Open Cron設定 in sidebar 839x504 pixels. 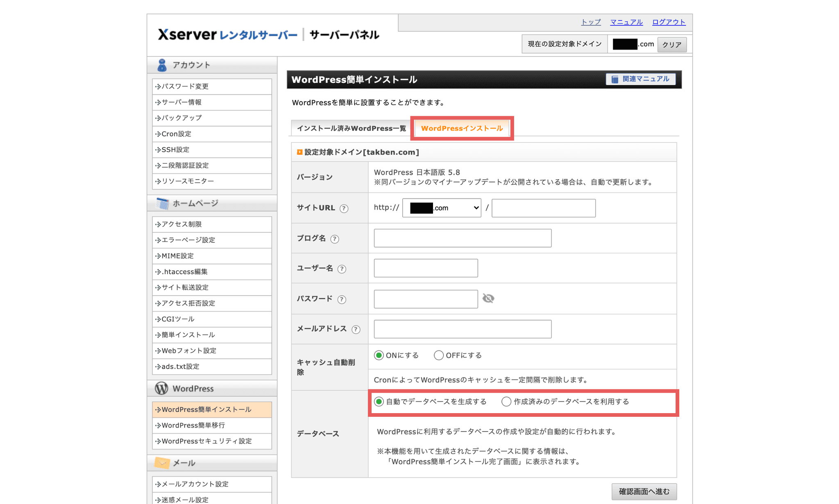[x=212, y=134]
